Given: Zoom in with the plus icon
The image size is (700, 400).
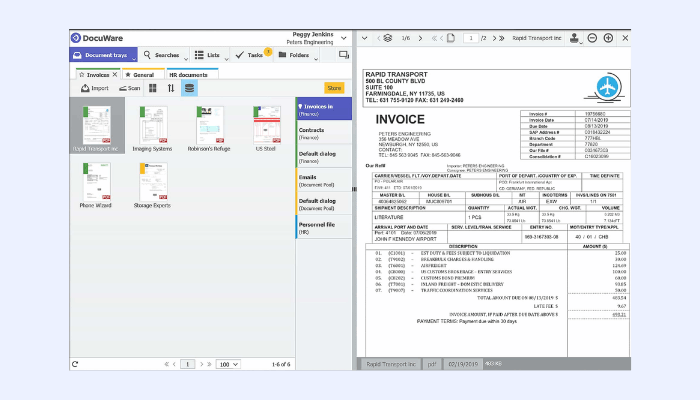Looking at the screenshot, I should [608, 38].
